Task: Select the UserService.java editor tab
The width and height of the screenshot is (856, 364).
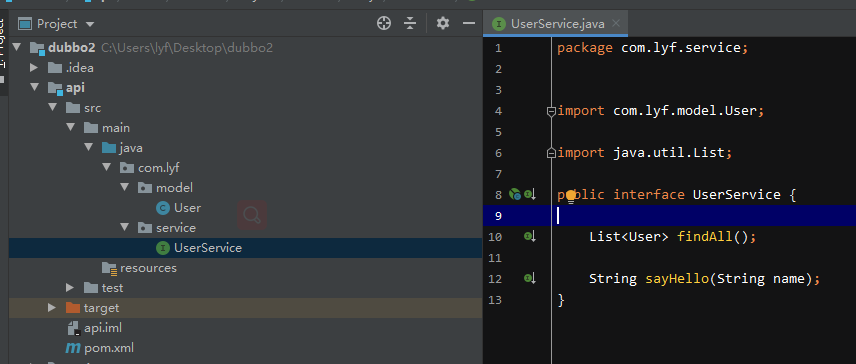Action: click(x=556, y=23)
